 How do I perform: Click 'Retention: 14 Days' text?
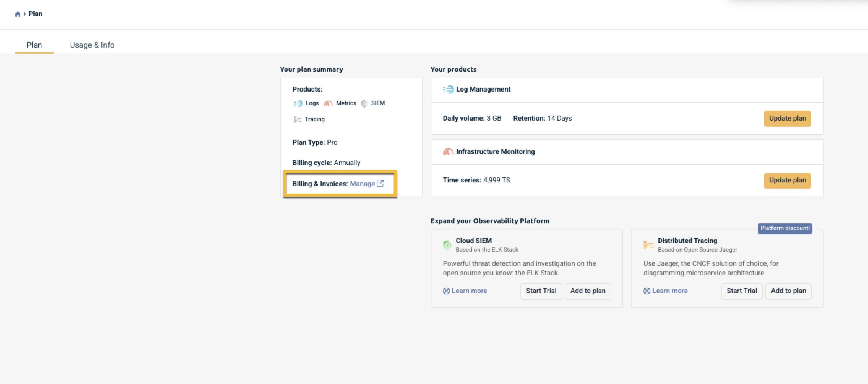pyautogui.click(x=542, y=118)
